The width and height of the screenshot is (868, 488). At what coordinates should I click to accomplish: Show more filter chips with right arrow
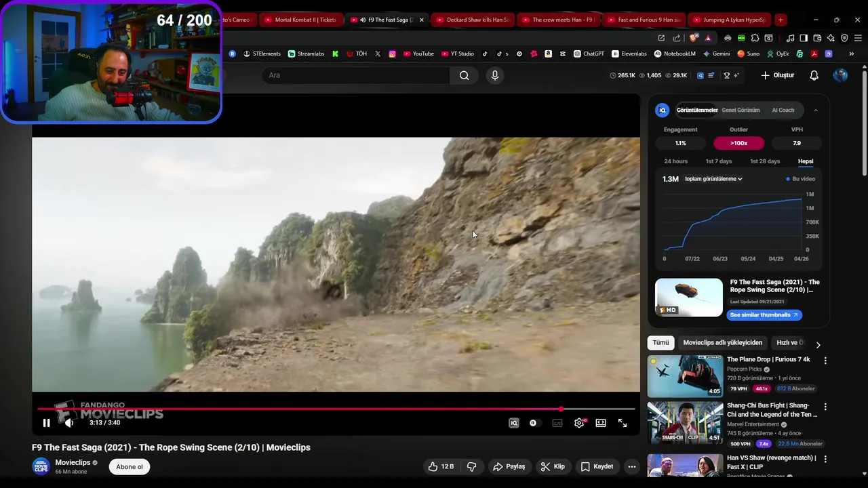click(818, 345)
